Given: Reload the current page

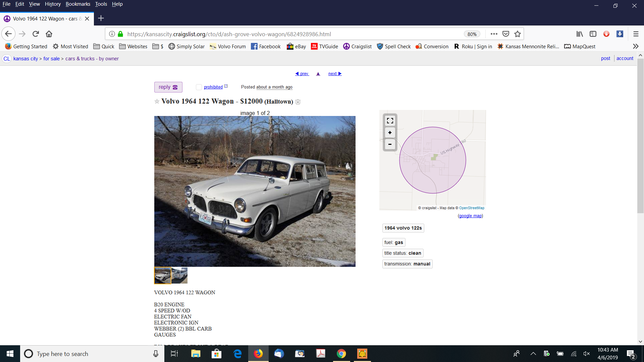Looking at the screenshot, I should pyautogui.click(x=36, y=34).
